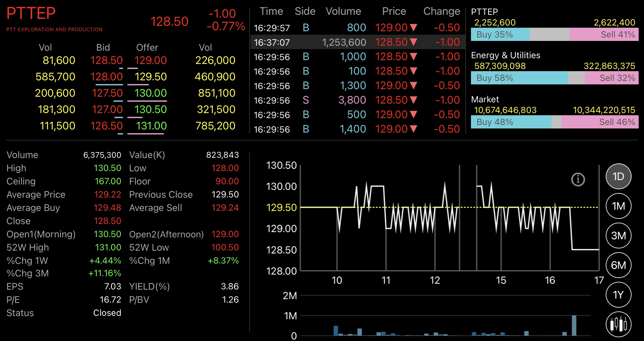
Task: Select the best bid price 128.50
Action: click(x=106, y=60)
